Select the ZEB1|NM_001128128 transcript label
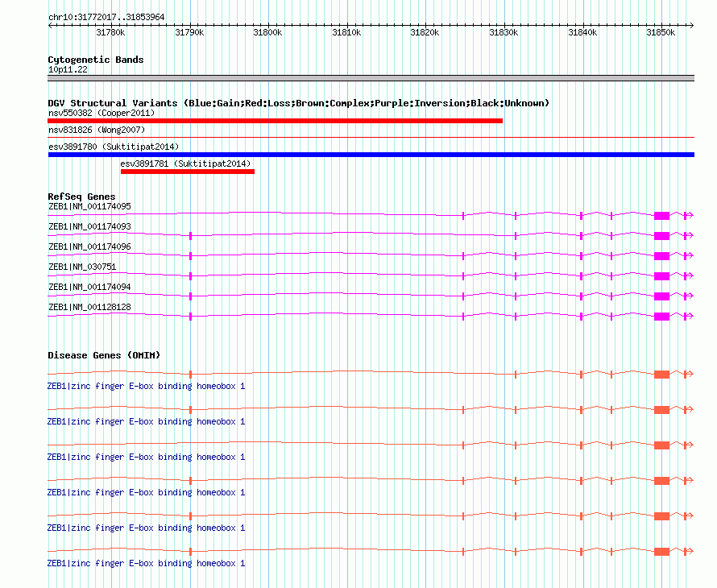 point(89,307)
